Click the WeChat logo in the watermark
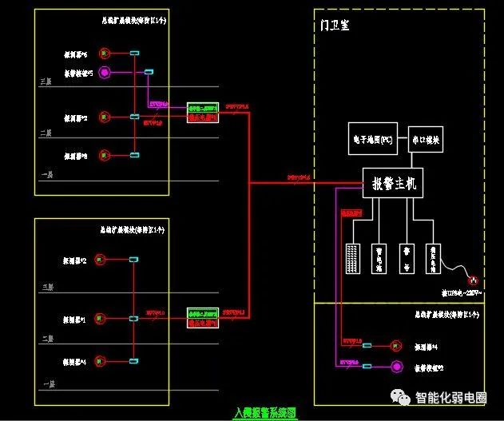Image resolution: width=504 pixels, height=421 pixels. [x=400, y=398]
